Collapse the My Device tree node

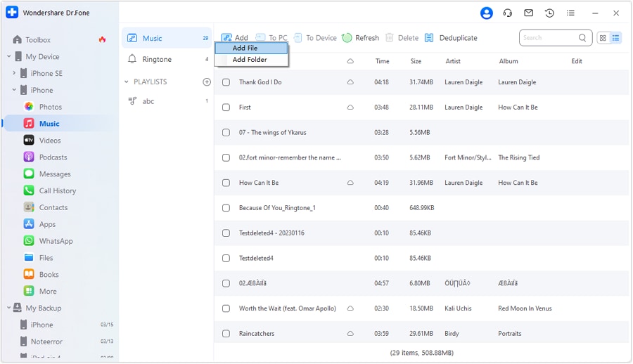[9, 56]
